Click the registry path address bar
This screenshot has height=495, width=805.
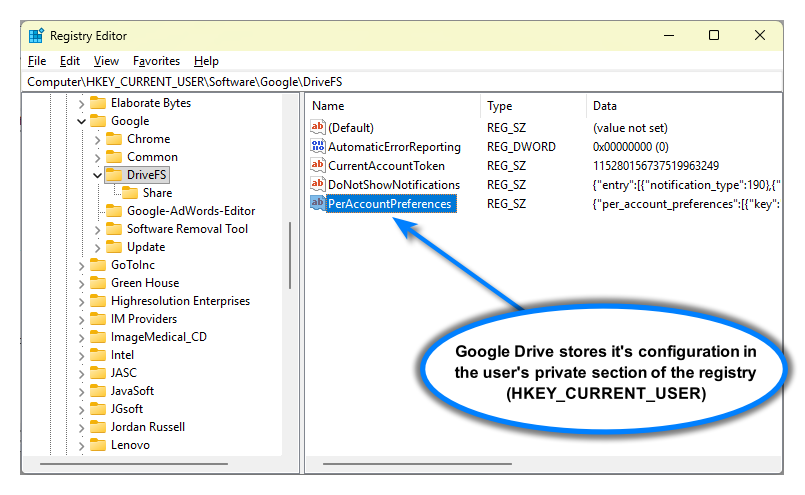click(x=400, y=81)
